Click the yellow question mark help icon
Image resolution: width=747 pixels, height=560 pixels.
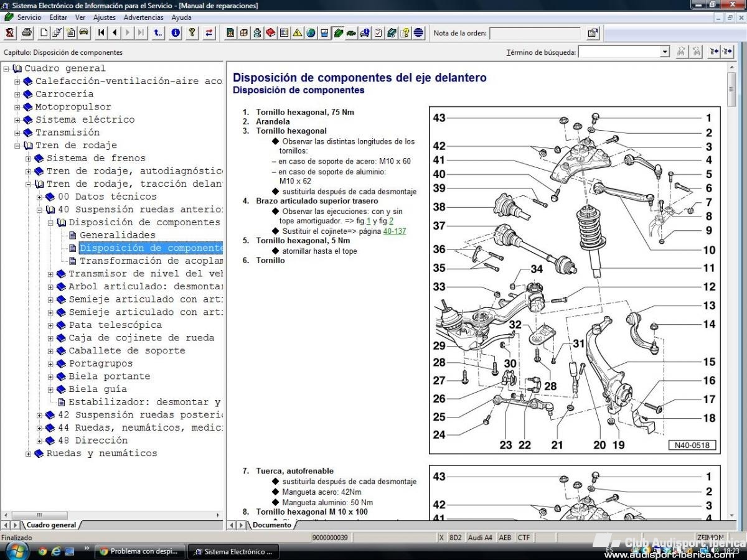[192, 33]
